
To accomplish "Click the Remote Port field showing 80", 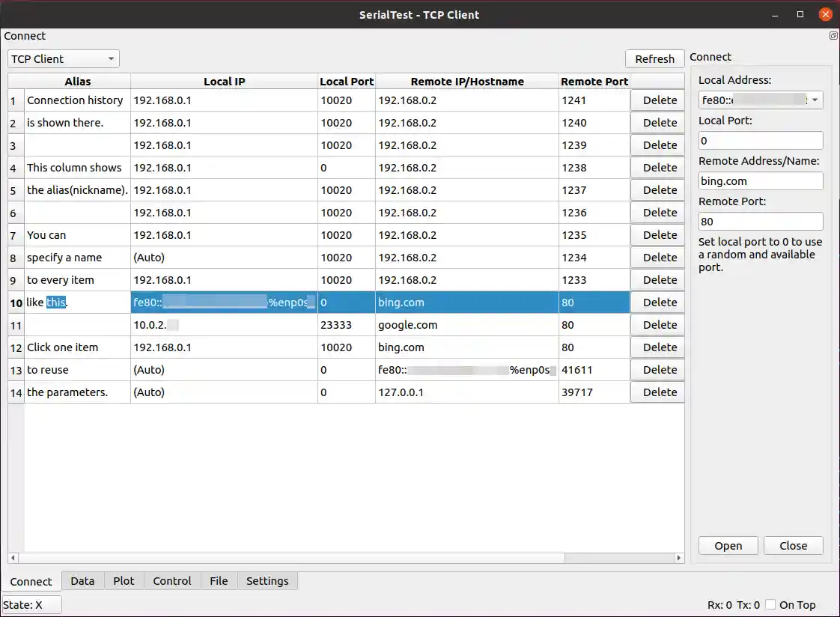I will (x=760, y=221).
